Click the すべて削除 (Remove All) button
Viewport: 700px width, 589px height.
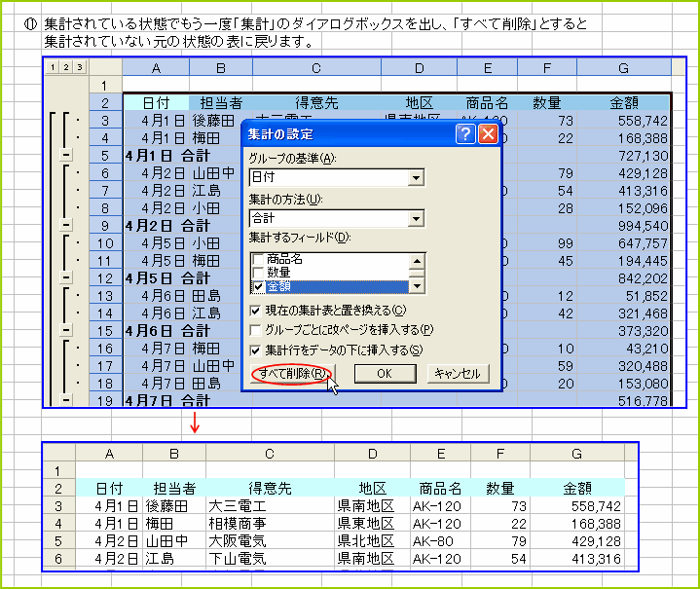[293, 373]
